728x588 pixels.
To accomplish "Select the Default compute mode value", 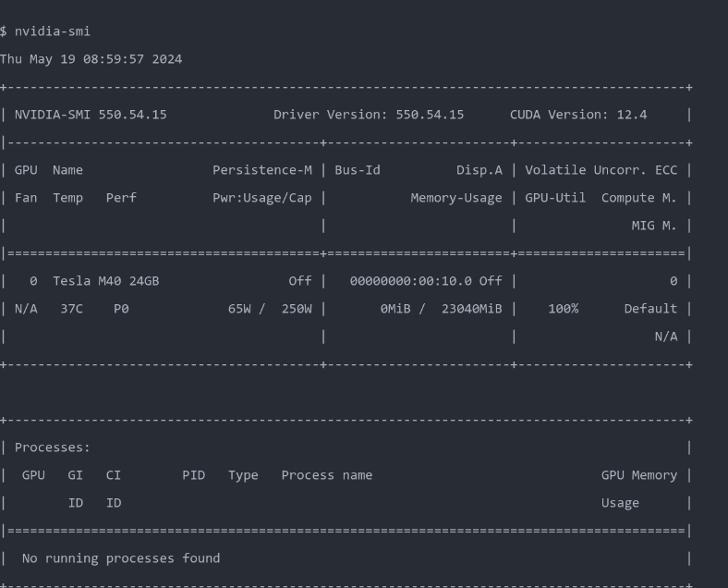I will (650, 309).
